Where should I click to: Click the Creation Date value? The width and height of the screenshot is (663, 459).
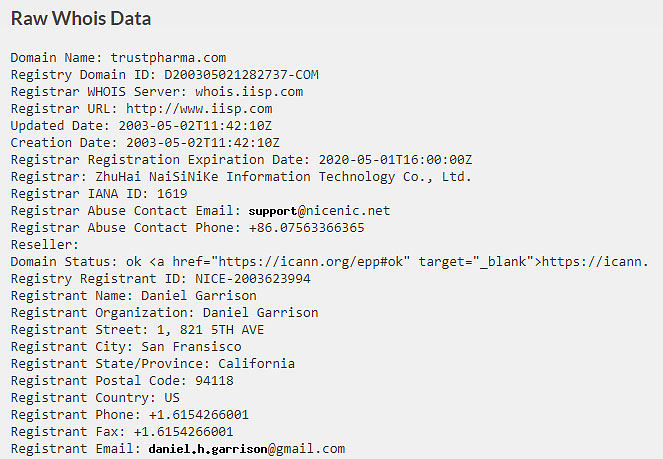click(x=203, y=142)
